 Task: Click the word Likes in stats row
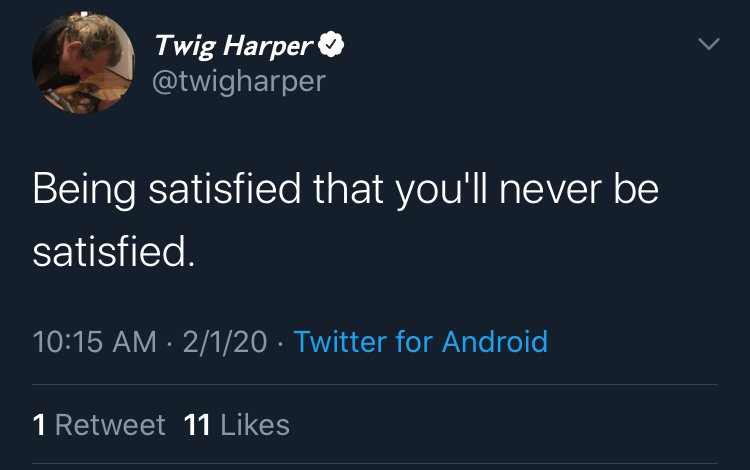pos(254,425)
